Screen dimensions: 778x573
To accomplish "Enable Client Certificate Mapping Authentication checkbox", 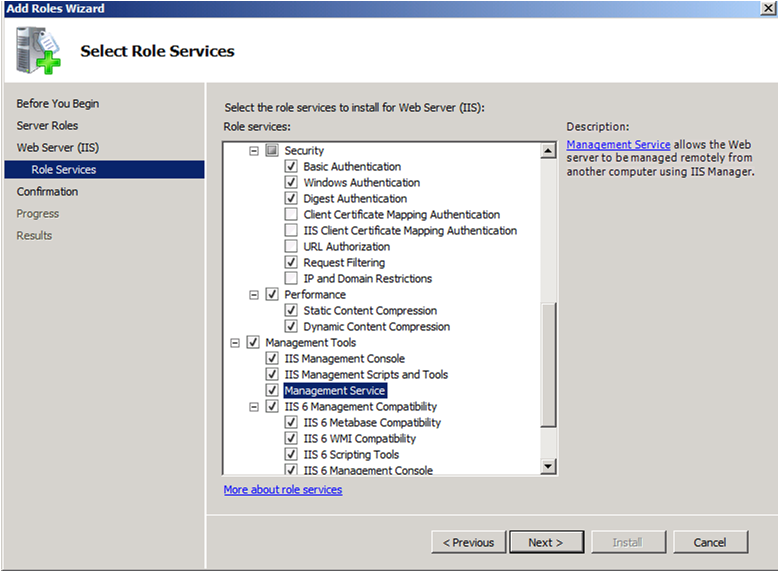I will [291, 214].
